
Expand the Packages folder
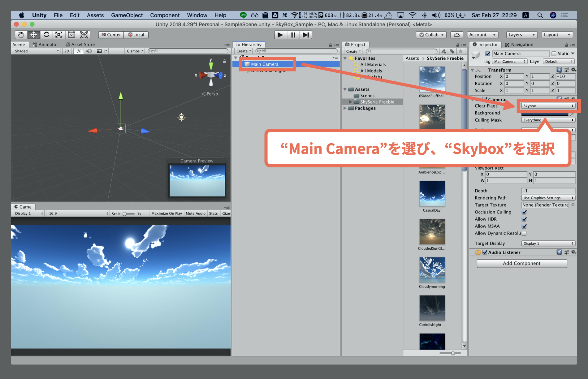pos(345,108)
